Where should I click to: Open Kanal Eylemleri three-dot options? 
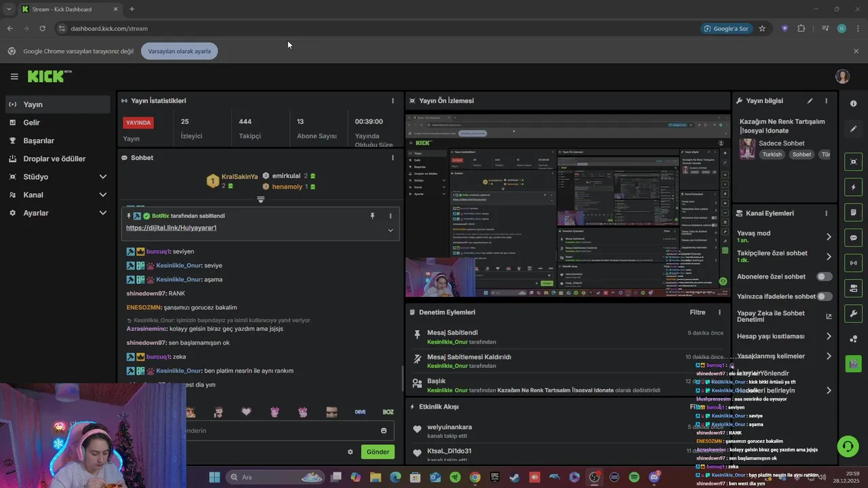pos(826,213)
